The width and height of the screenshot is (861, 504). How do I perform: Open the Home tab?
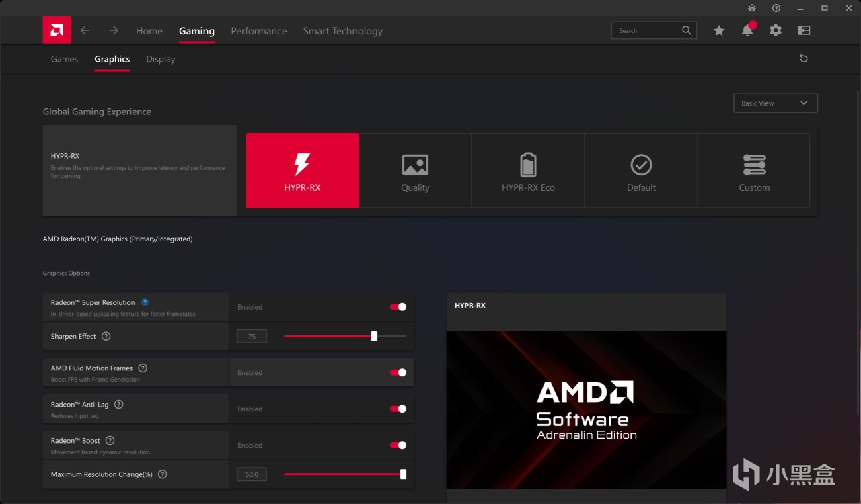(149, 31)
